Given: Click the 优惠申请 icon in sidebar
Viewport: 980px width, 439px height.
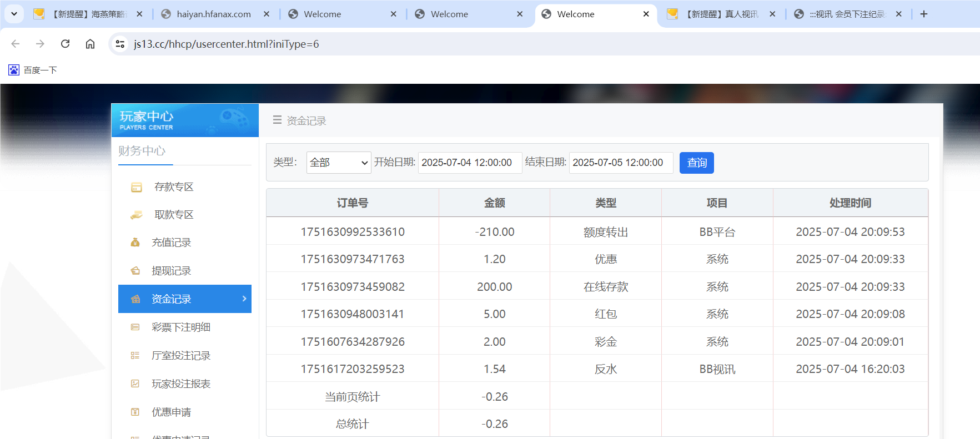Looking at the screenshot, I should coord(135,412).
